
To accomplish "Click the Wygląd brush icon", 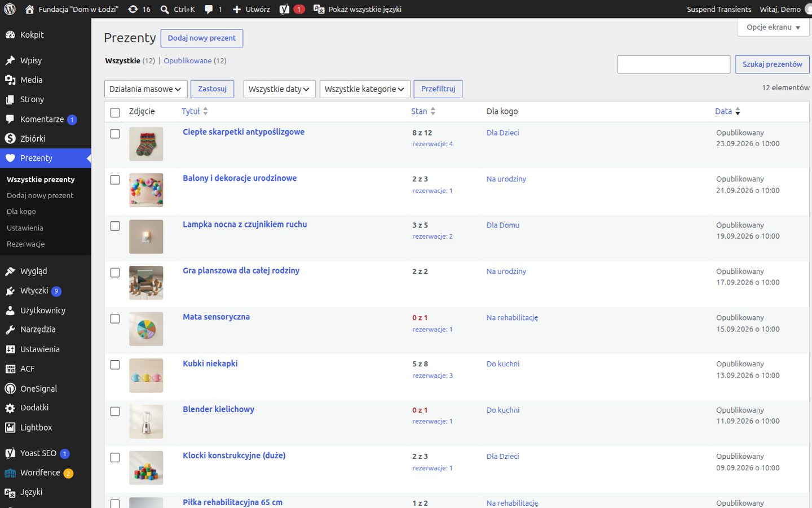I will pos(10,271).
